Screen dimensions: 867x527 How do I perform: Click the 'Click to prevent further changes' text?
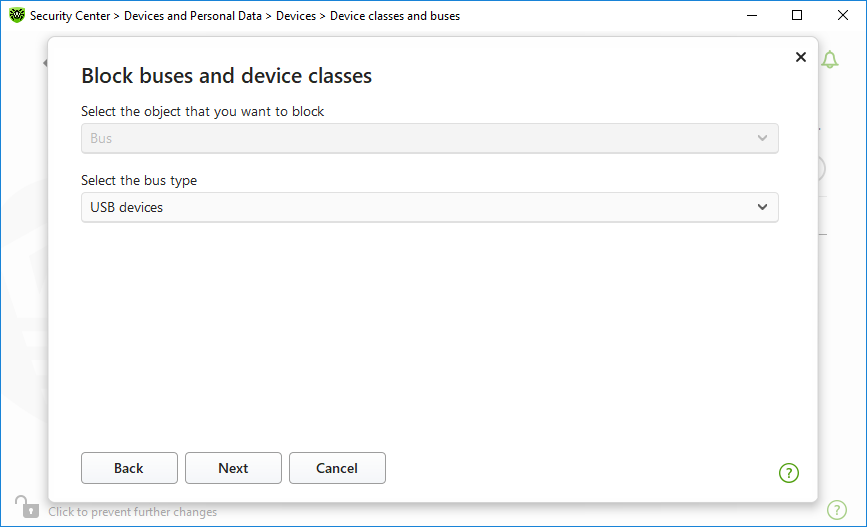click(133, 512)
